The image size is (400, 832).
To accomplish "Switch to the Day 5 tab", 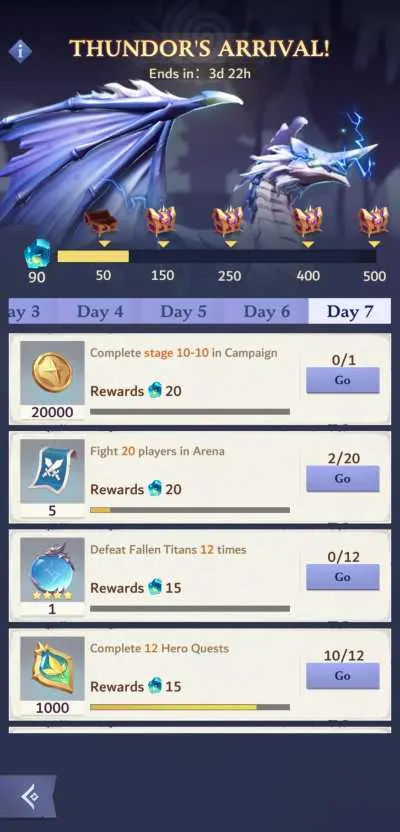I will tap(183, 311).
